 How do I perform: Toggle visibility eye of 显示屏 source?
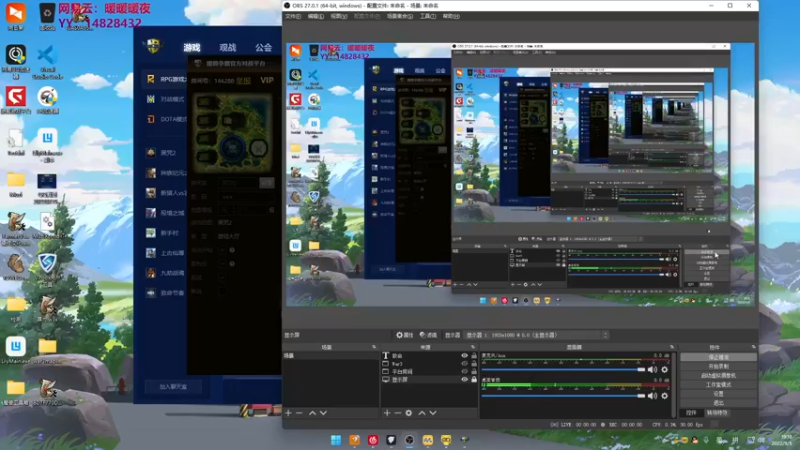tap(464, 380)
